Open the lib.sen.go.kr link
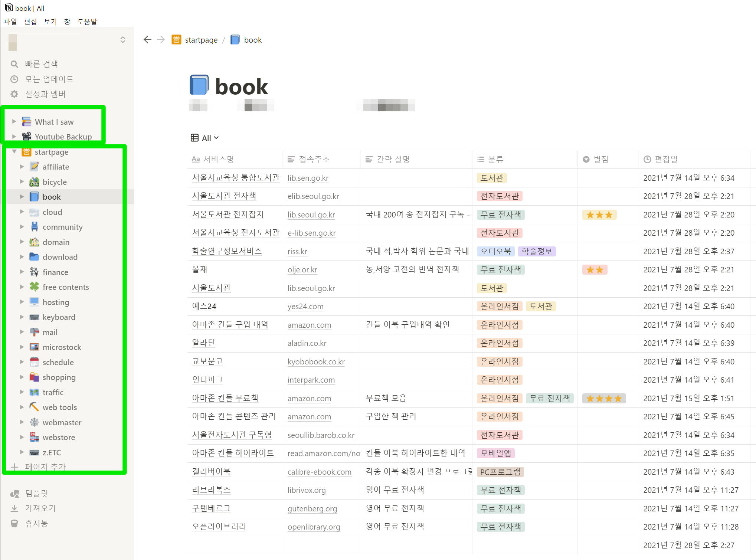This screenshot has width=756, height=560. 308,178
